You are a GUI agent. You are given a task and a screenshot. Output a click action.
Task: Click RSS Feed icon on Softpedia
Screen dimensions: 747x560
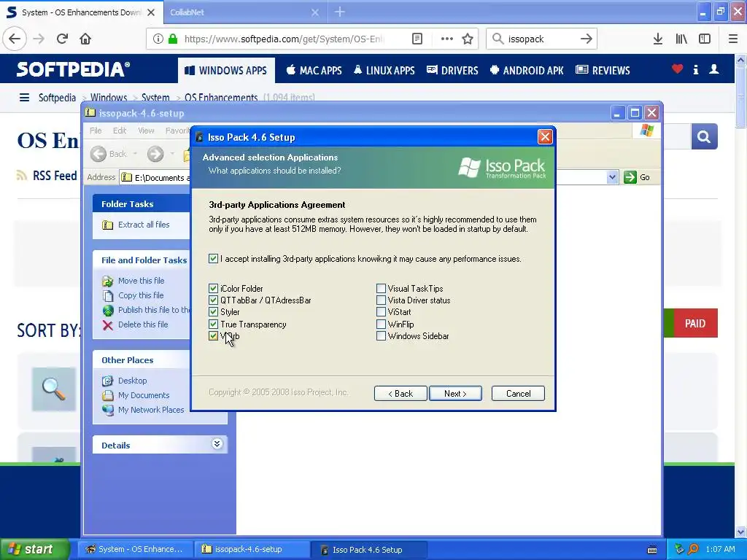click(22, 176)
